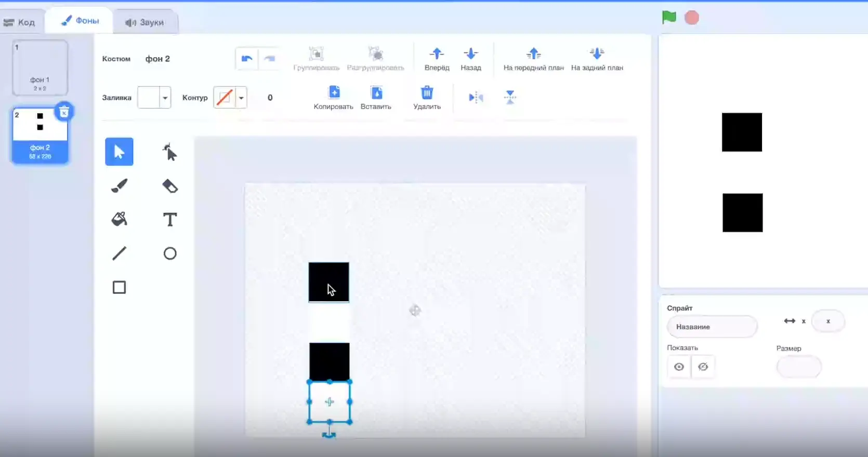
Task: Choose the Reshape tool
Action: pos(169,152)
